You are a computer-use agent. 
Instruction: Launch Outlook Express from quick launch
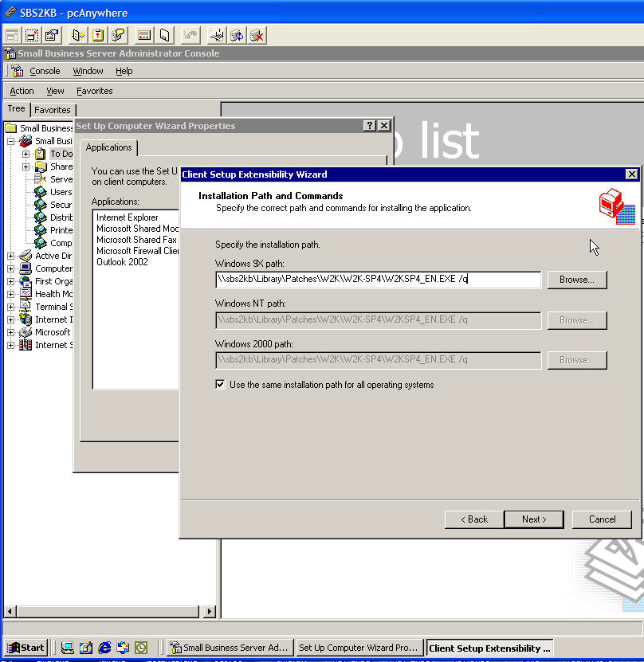123,647
